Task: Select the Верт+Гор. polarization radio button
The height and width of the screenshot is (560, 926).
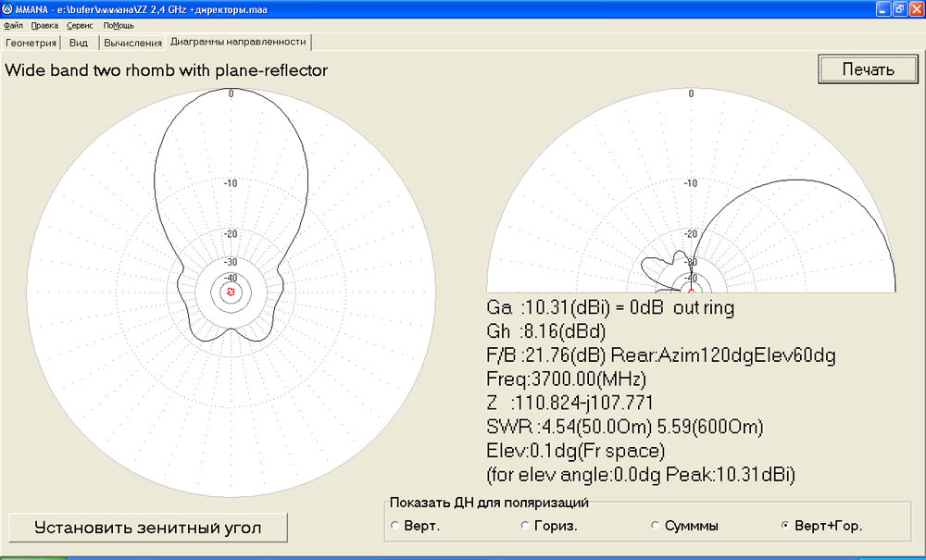Action: 784,525
